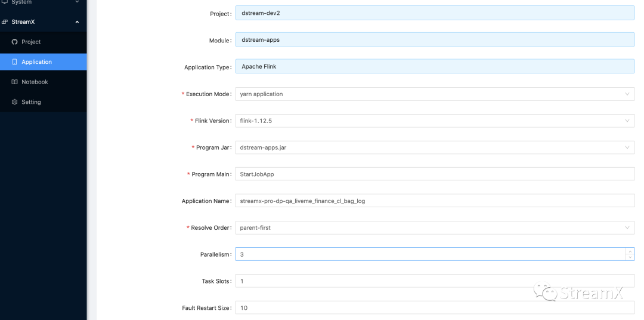
Task: Focus the Application Name input field
Action: [x=434, y=201]
